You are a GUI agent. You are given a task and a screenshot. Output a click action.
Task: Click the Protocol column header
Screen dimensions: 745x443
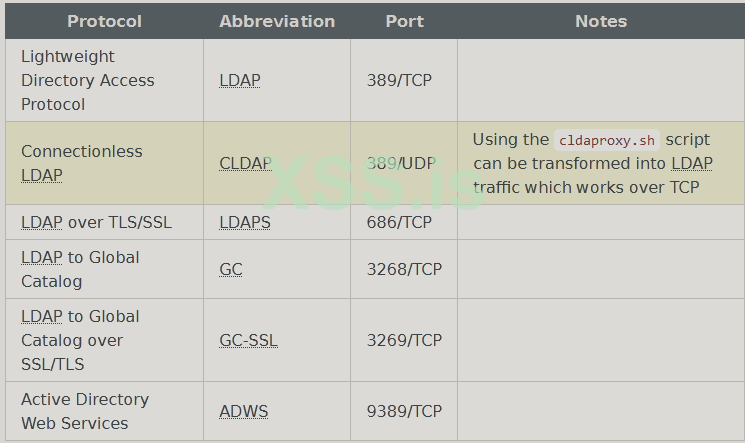coord(104,21)
